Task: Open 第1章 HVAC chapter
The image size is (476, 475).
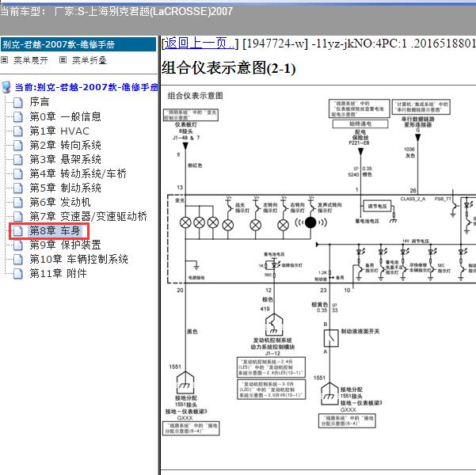Action: click(x=59, y=131)
